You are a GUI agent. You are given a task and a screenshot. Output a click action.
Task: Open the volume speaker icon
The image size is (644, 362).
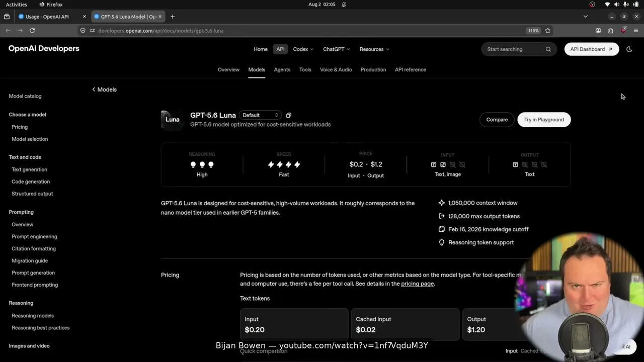pos(616,5)
